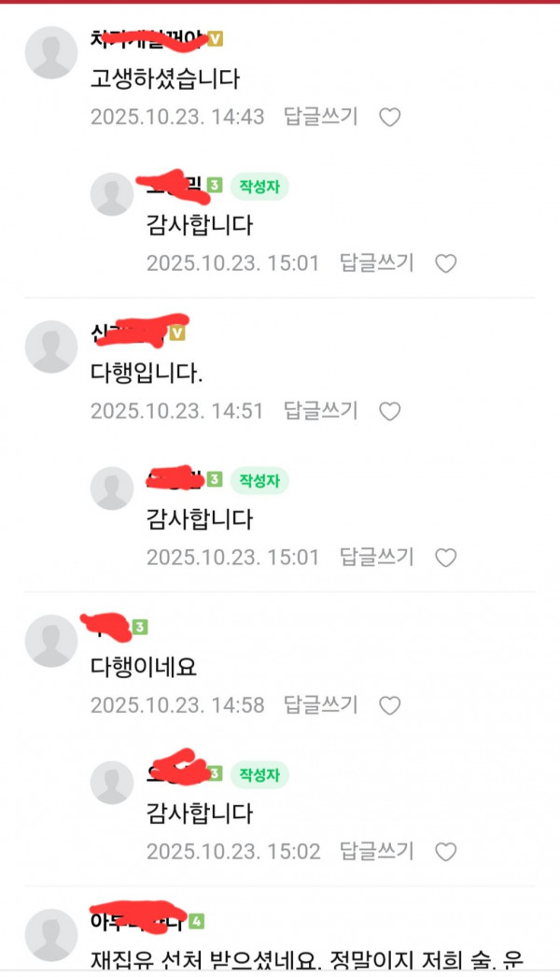Click 답글쓰기 under the 고생하셨습니다 comment
Viewport: 560px width, 977px height.
321,117
